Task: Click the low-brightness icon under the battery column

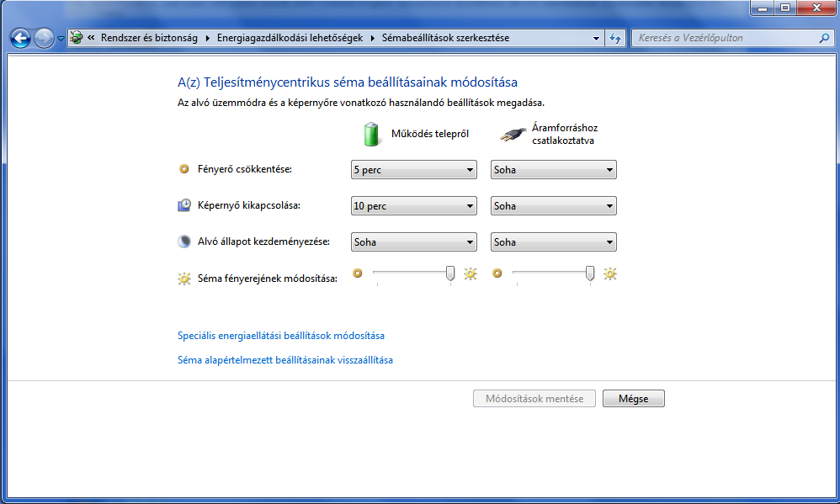Action: point(357,273)
